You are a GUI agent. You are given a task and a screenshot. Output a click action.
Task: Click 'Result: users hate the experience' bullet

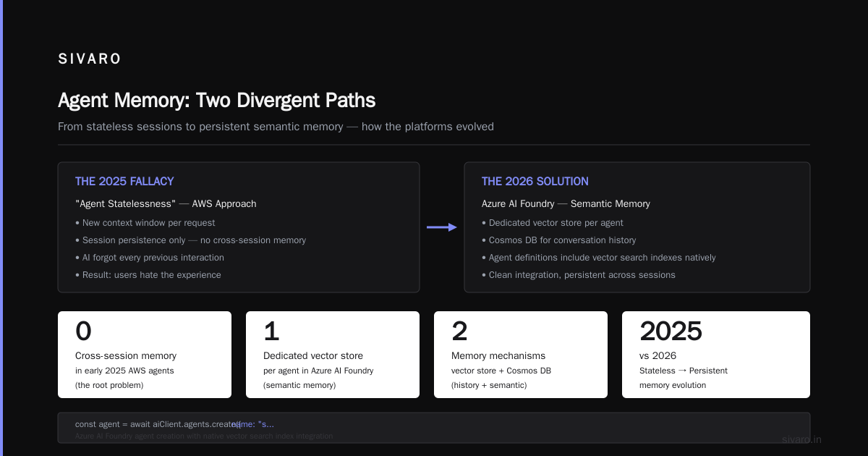point(148,275)
